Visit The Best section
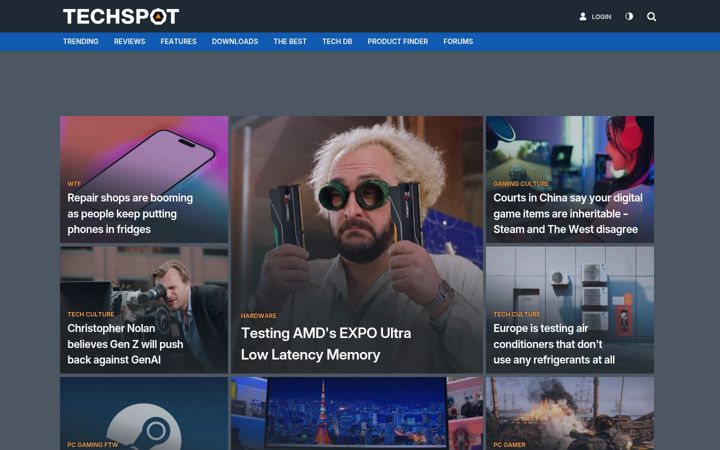720x450 pixels. point(290,41)
